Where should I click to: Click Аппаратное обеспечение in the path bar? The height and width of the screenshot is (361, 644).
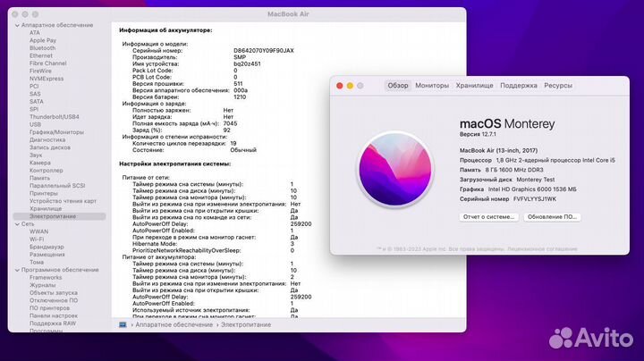pos(174,324)
